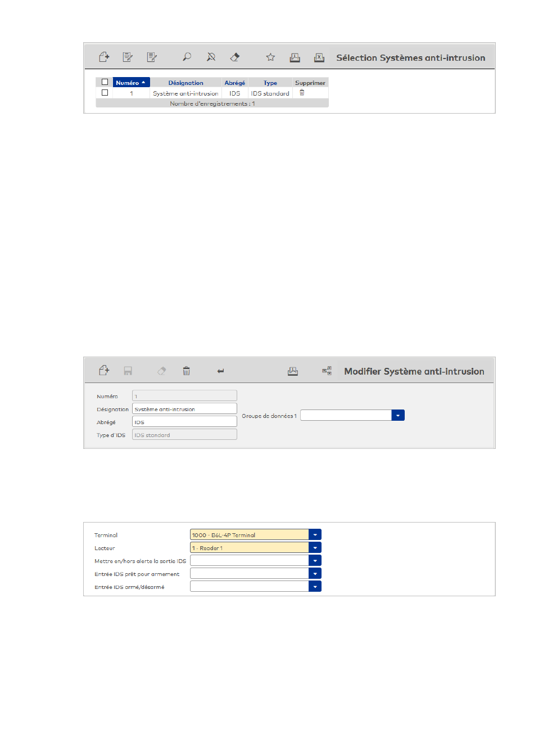Open the hierarchy diagram icon in the Modifier toolbar

tap(327, 371)
